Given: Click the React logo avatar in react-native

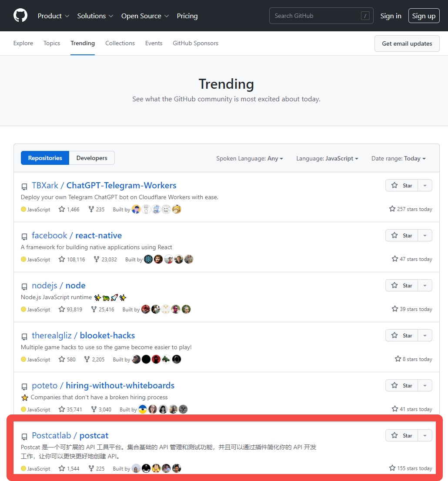Looking at the screenshot, I should click(148, 260).
